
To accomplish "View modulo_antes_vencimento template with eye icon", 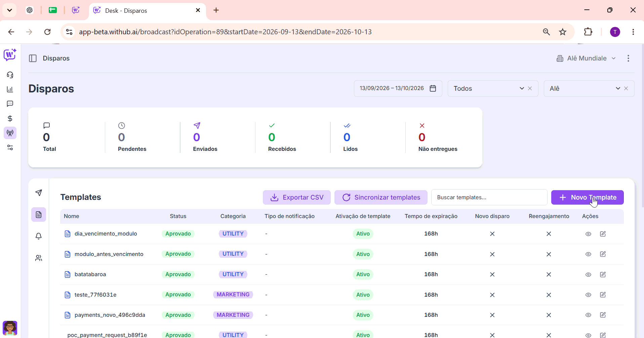I will click(588, 254).
